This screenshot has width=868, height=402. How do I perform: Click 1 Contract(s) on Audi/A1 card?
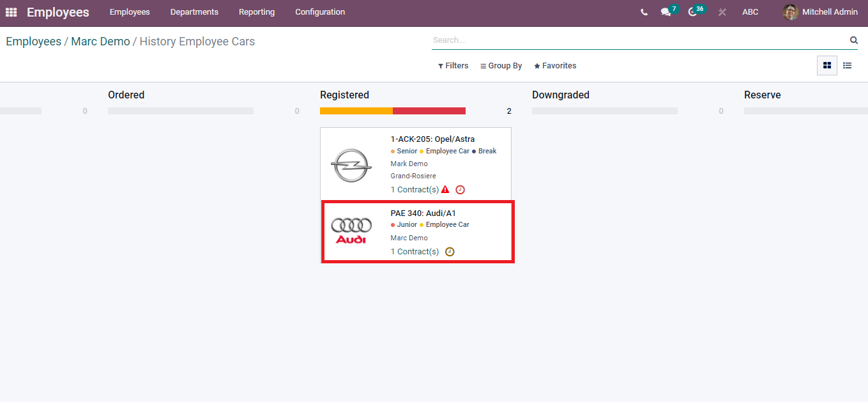415,252
